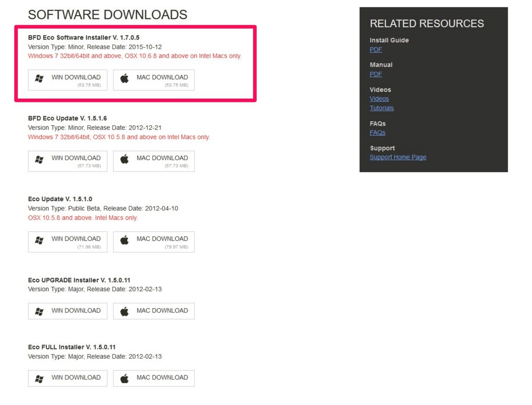Screen dimensions: 532x405
Task: Click the Eco FULL Installer V. 1.5.0.11 title
Action: (72, 347)
